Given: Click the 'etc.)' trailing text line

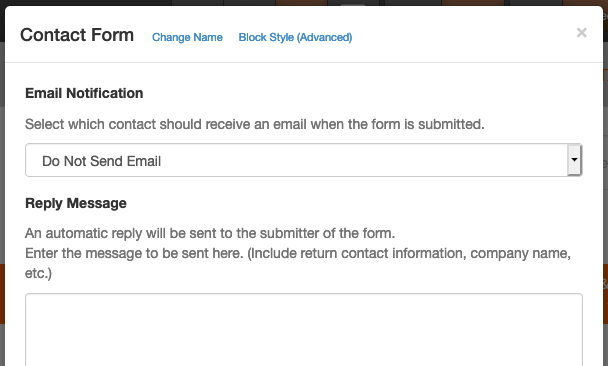Looking at the screenshot, I should [38, 273].
